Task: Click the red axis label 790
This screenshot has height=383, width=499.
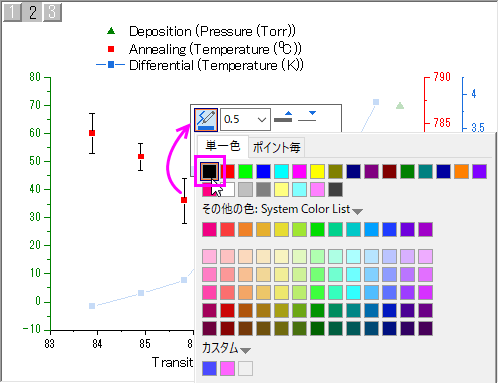Action: (x=442, y=77)
